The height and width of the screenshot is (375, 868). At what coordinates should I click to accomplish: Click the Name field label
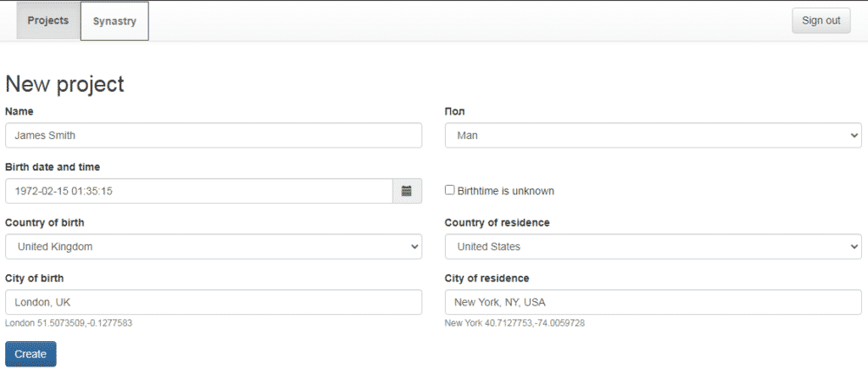coord(19,111)
